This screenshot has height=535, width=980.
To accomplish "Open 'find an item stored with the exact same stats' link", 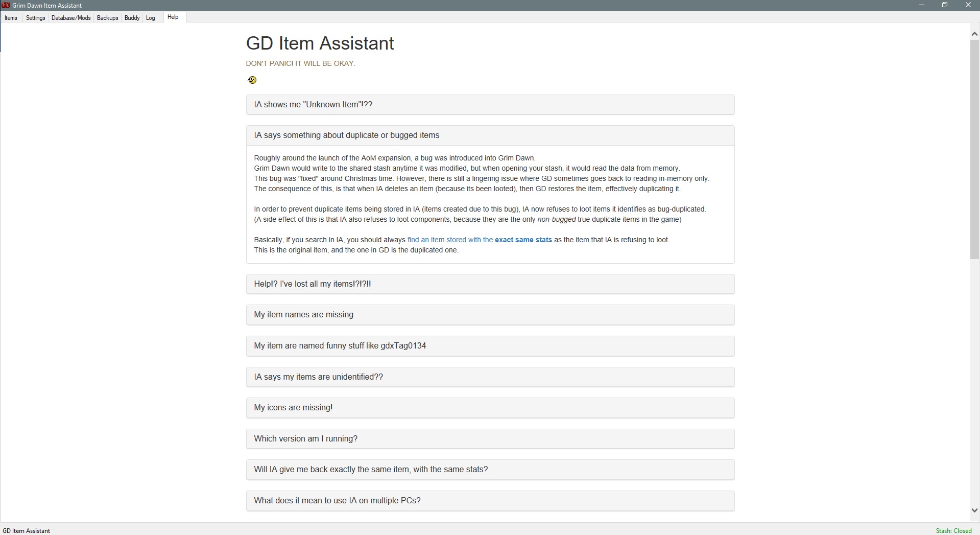I will tap(480, 240).
